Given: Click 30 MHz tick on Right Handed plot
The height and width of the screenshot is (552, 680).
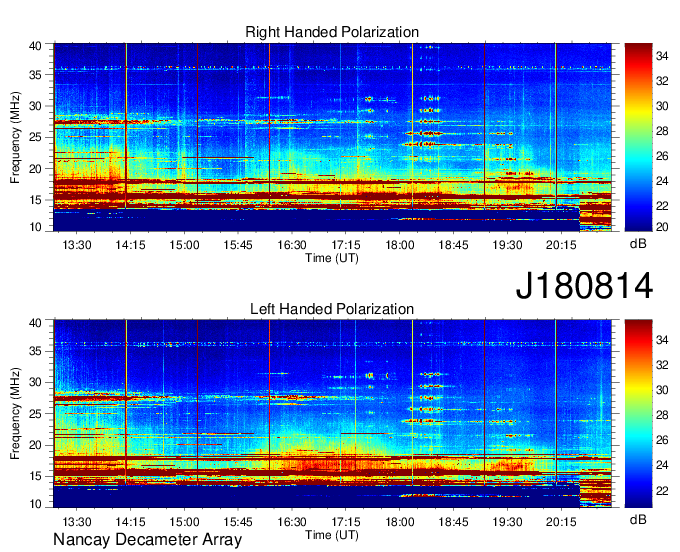Looking at the screenshot, I should (35, 106).
